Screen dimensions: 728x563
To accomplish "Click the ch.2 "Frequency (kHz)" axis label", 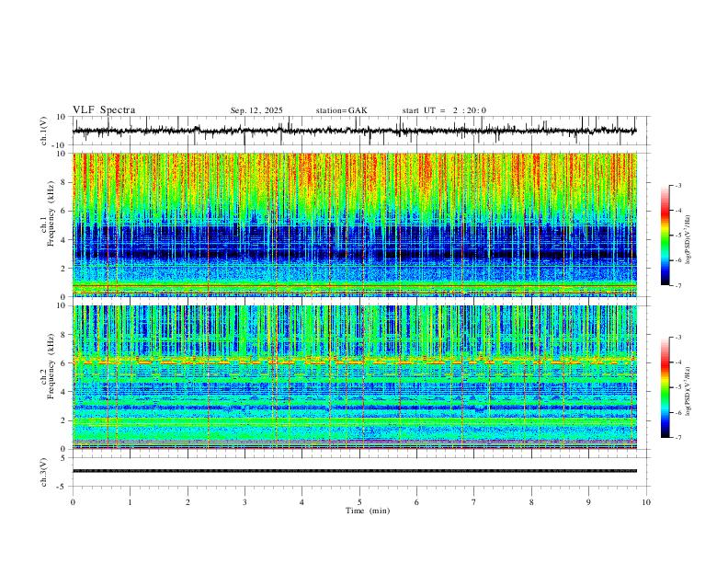I will tap(51, 365).
